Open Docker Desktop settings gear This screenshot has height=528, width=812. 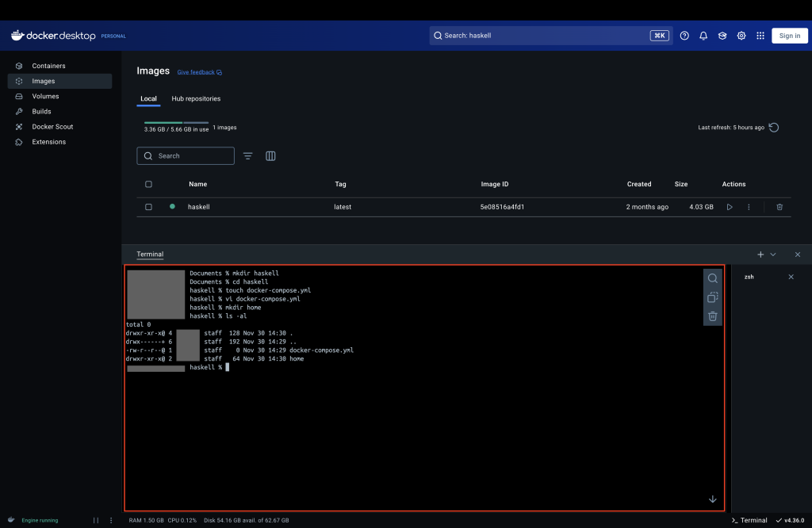point(741,36)
